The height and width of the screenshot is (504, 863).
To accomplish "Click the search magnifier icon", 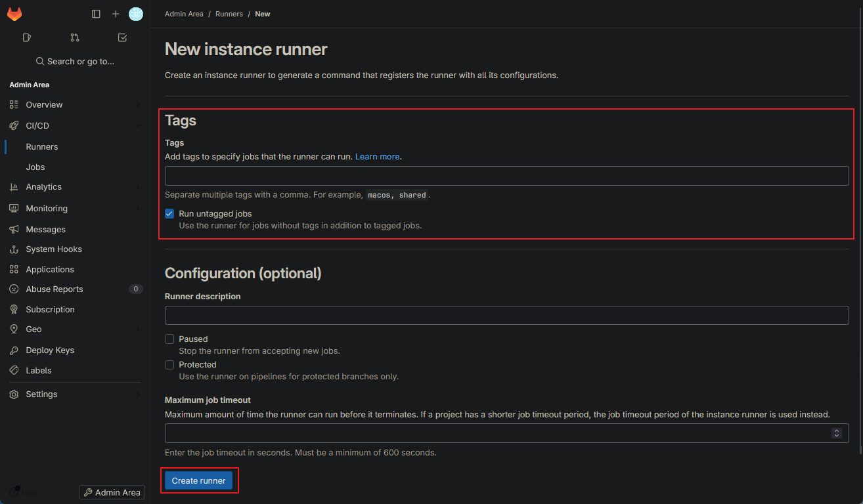I will [41, 61].
